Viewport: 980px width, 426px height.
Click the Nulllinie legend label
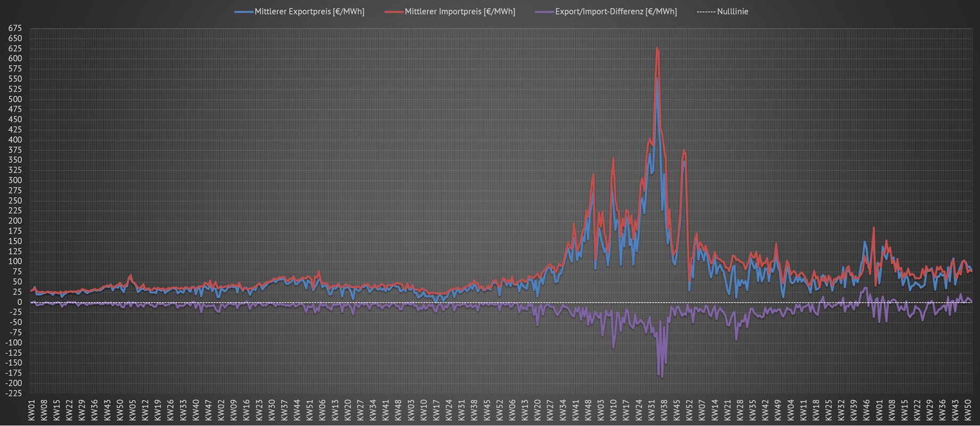[x=732, y=12]
